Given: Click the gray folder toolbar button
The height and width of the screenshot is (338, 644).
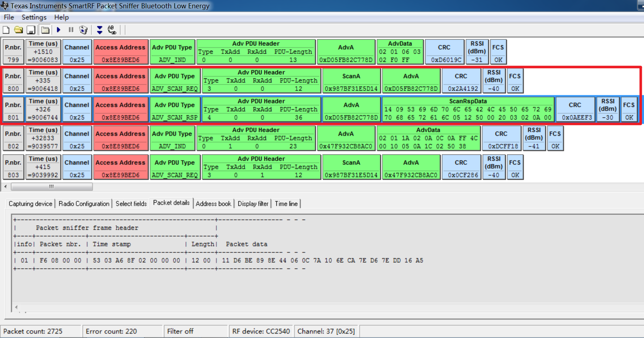Looking at the screenshot, I should pos(45,30).
